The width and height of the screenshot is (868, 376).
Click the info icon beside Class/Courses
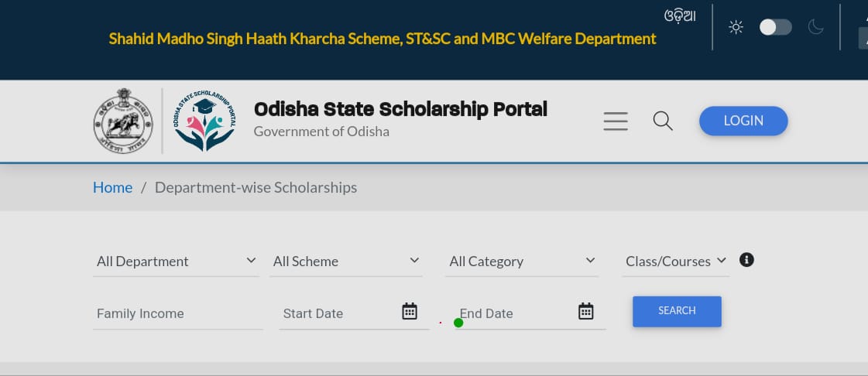[746, 260]
